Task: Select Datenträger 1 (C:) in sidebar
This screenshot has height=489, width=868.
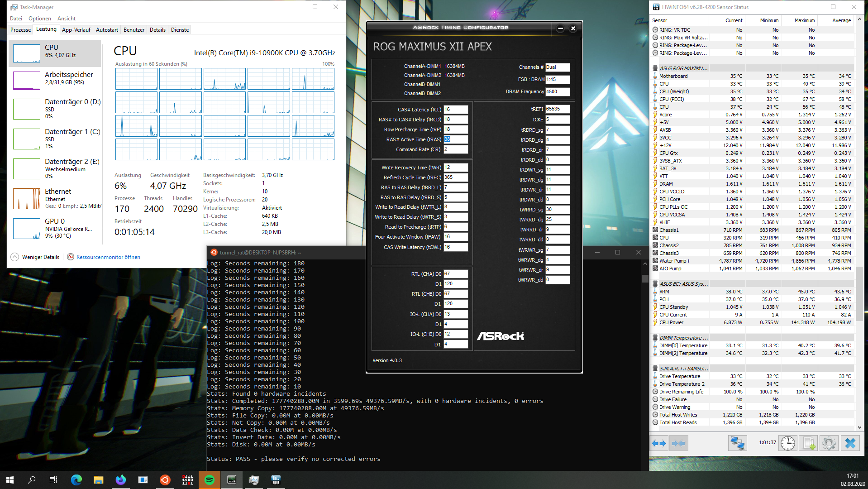Action: [55, 139]
